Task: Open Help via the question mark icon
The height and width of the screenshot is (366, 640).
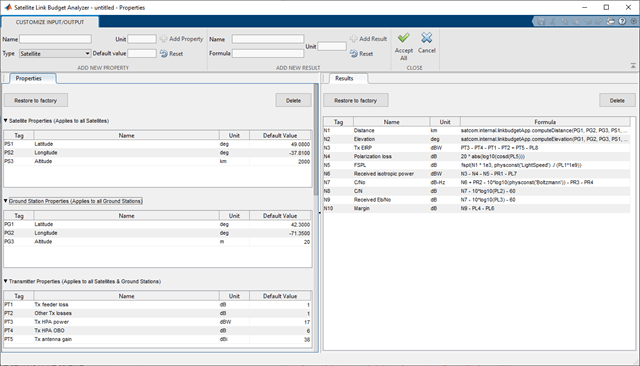Action: point(622,22)
